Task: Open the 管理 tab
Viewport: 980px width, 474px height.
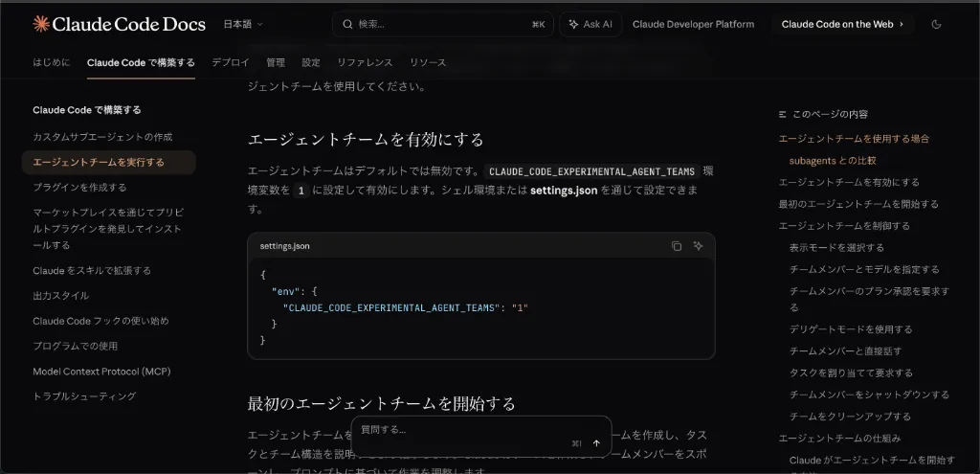Action: [x=276, y=62]
